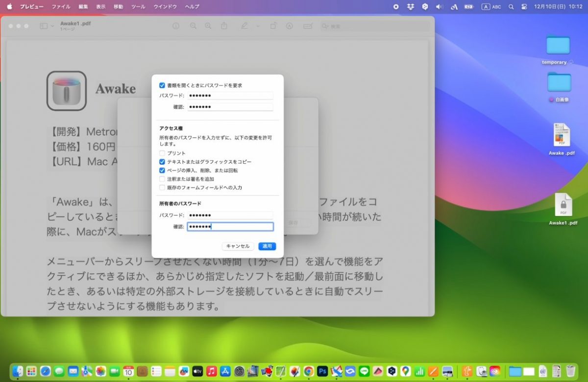This screenshot has width=588, height=382.
Task: Open Photos from the Dock
Action: pyautogui.click(x=101, y=371)
